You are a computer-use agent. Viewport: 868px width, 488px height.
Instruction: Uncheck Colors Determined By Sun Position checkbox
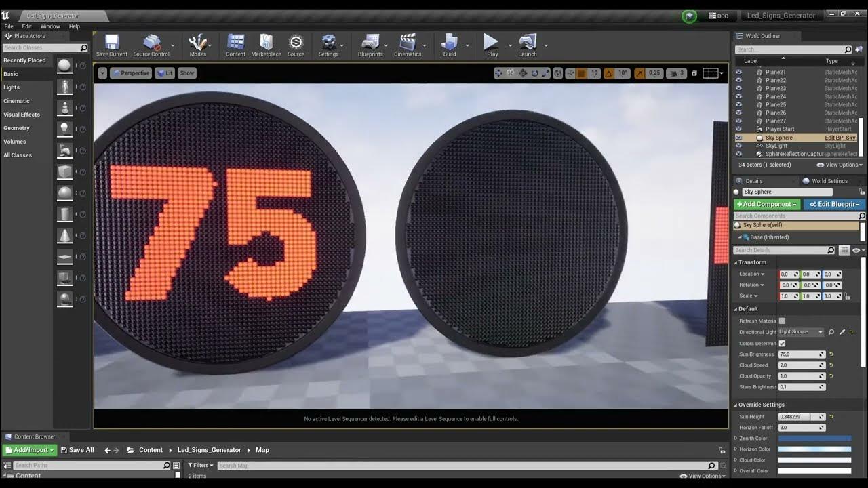pyautogui.click(x=782, y=344)
